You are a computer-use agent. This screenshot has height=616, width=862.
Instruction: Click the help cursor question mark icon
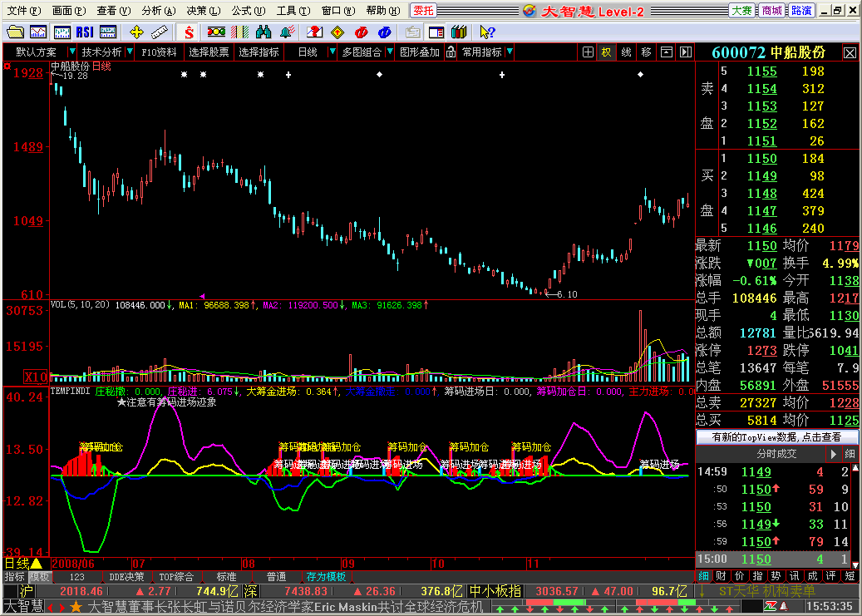[487, 32]
